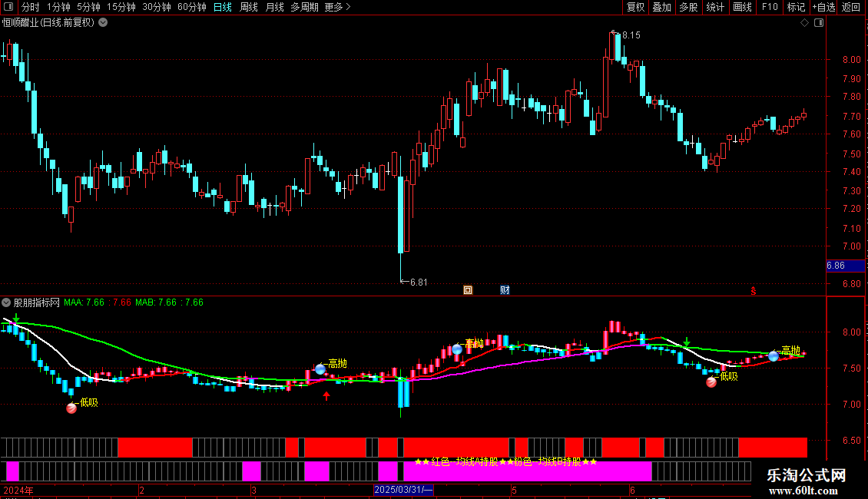The height and width of the screenshot is (499, 868).
Task: Select the 1分钟 period
Action: pyautogui.click(x=58, y=7)
